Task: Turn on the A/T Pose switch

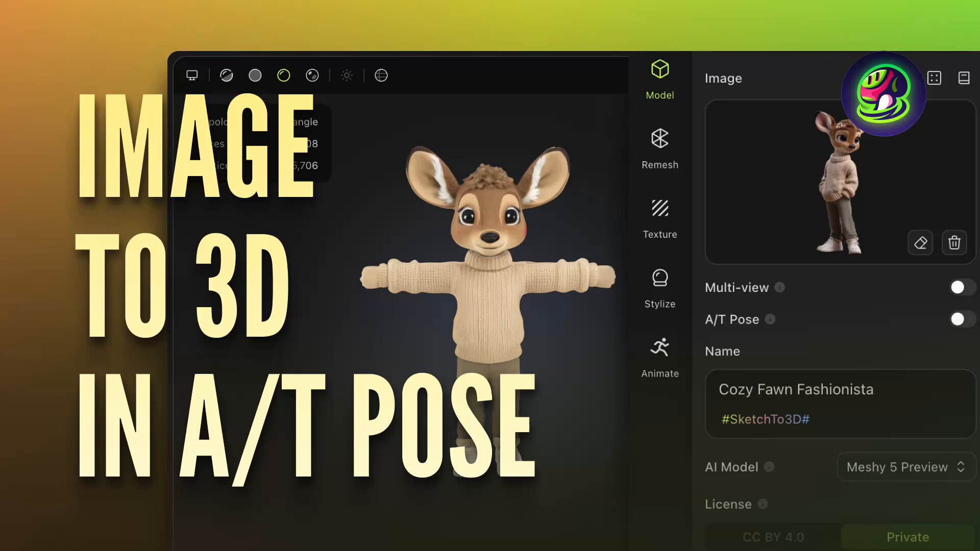Action: click(x=962, y=319)
